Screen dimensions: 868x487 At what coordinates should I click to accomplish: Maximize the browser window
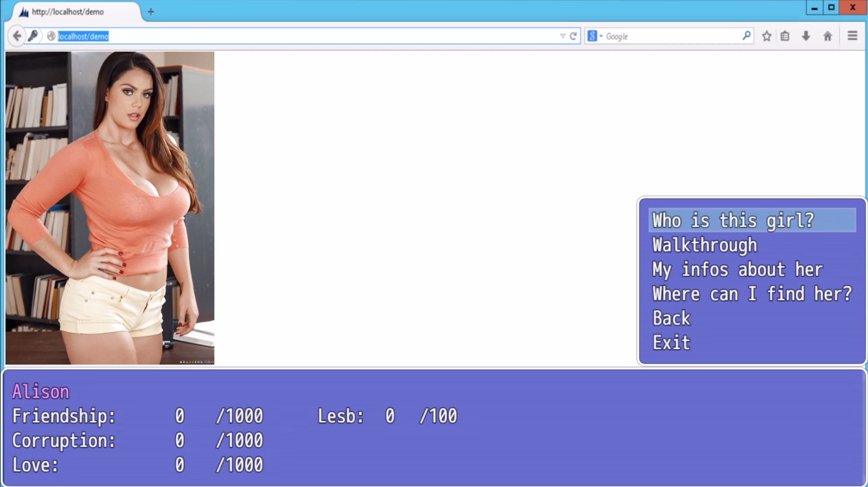831,7
